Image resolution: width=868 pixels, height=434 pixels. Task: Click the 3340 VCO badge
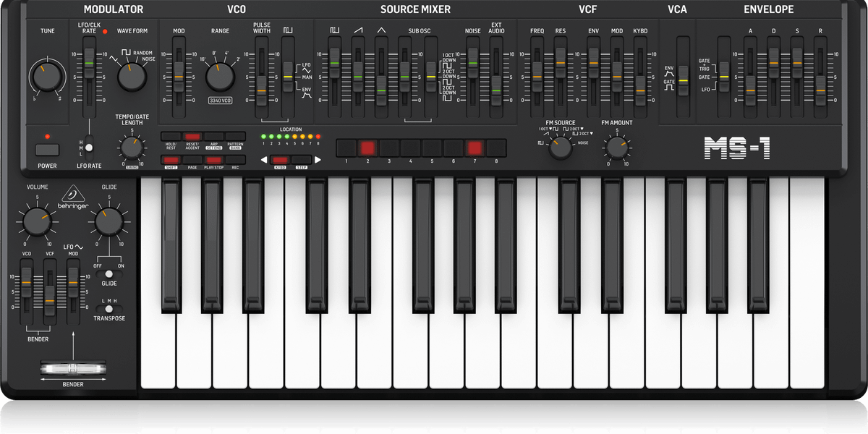pyautogui.click(x=221, y=101)
